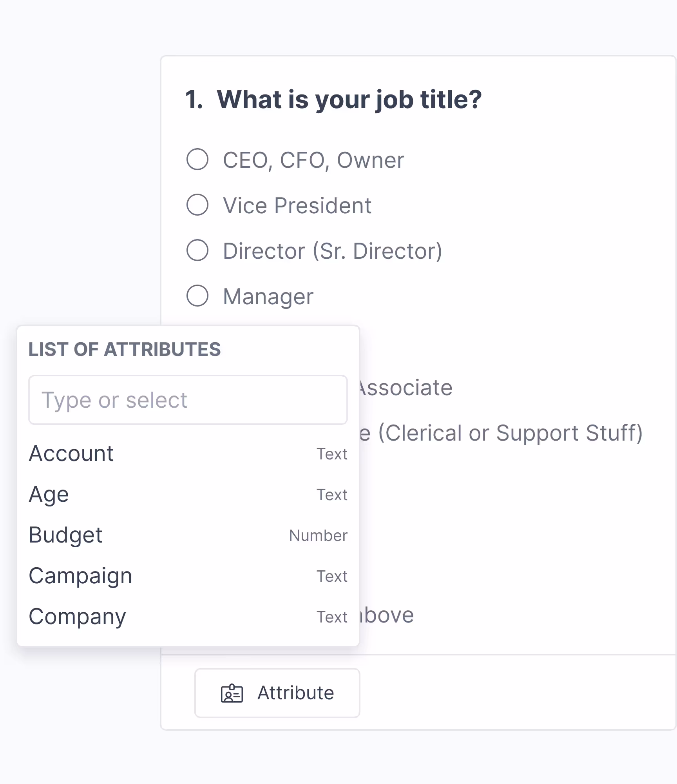Click the Attribute button

(x=277, y=693)
